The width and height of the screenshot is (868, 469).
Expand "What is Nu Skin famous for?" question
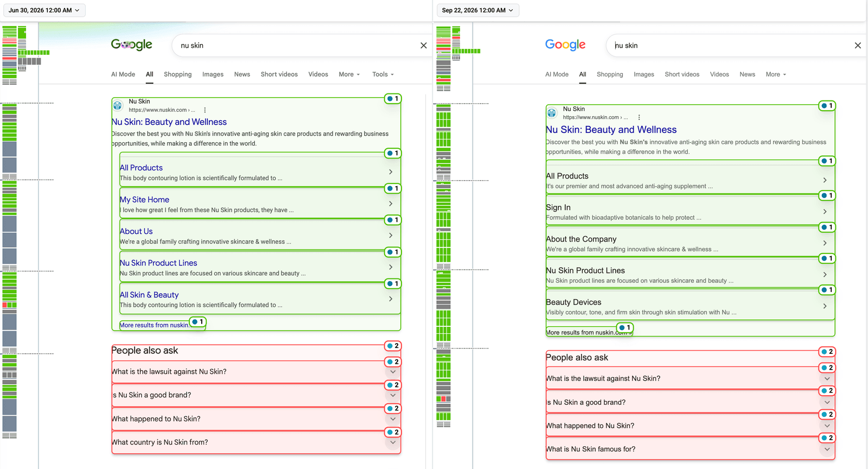(x=690, y=449)
